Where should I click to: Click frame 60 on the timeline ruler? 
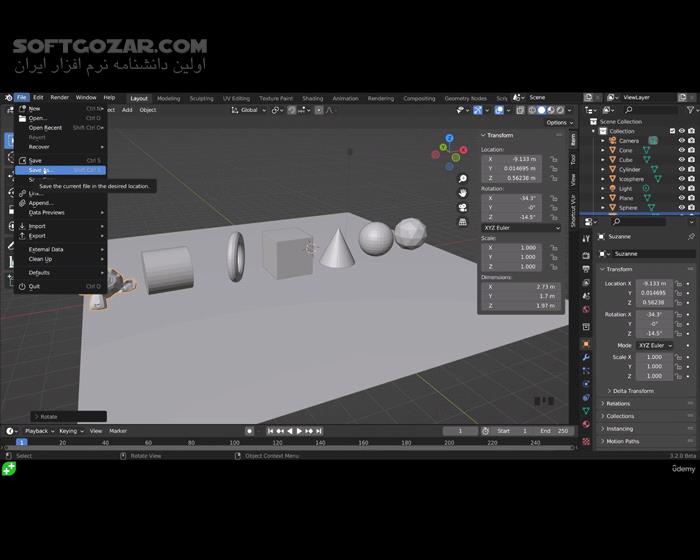149,442
